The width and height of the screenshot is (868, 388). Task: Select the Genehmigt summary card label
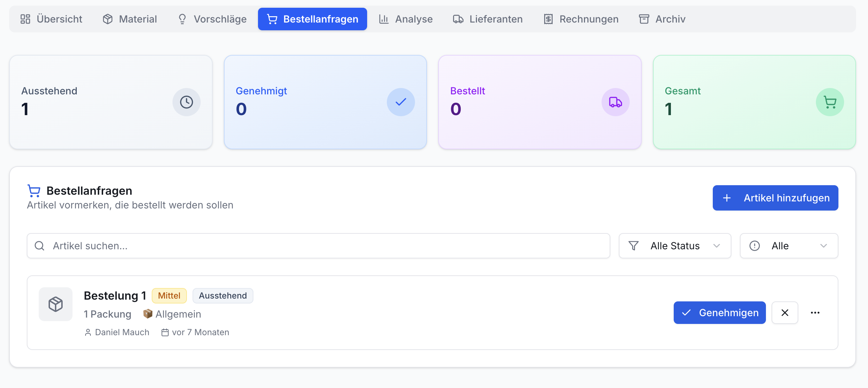pos(262,91)
